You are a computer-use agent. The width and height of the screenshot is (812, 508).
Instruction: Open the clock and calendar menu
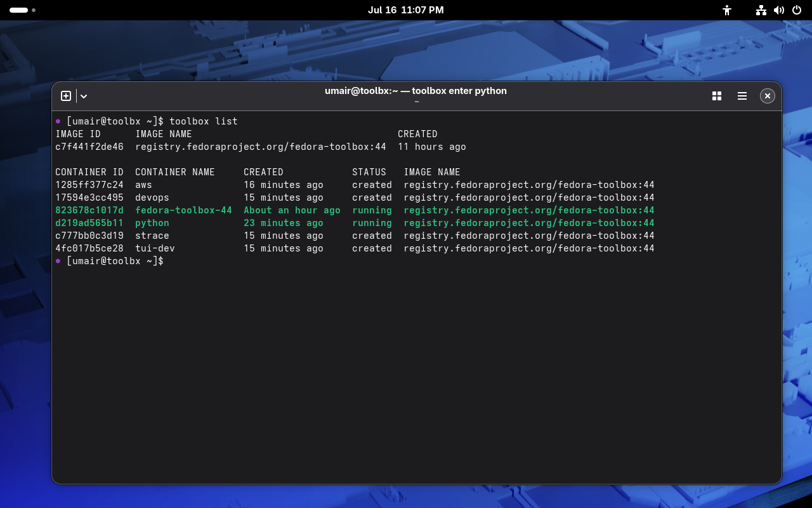406,10
